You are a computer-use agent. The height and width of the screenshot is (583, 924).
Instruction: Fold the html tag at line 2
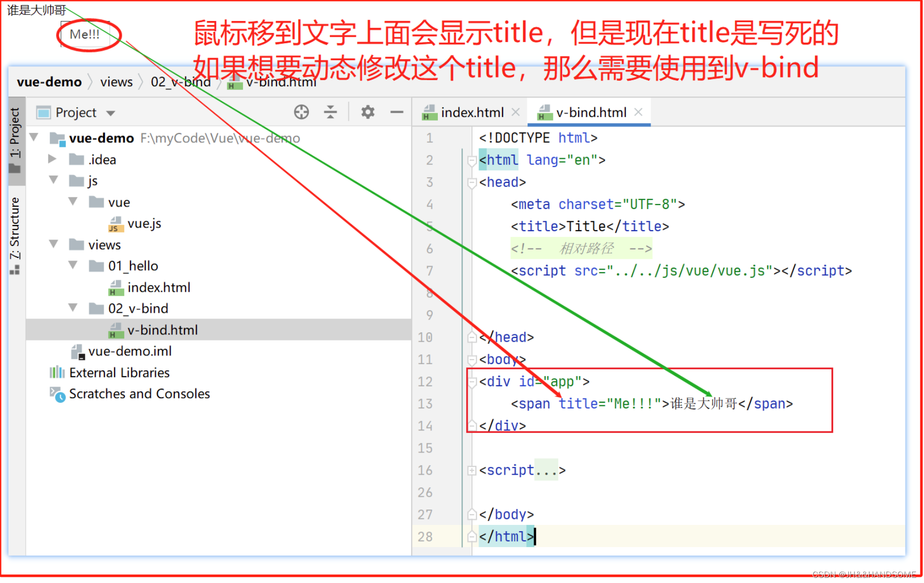471,161
